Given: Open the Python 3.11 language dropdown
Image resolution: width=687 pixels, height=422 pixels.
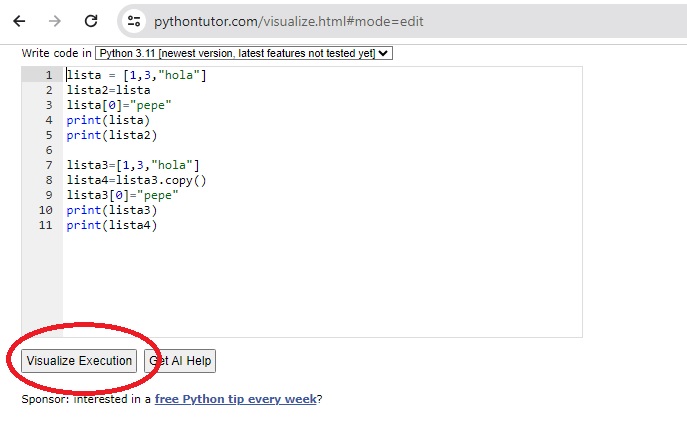Looking at the screenshot, I should (x=244, y=53).
